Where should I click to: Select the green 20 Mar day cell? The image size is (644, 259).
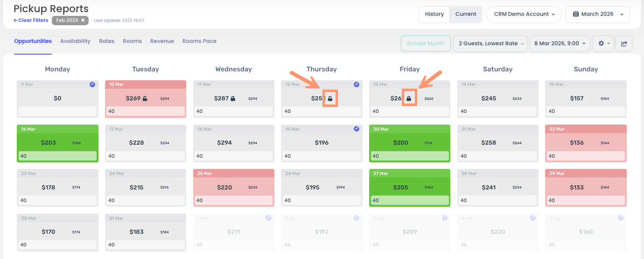point(409,143)
